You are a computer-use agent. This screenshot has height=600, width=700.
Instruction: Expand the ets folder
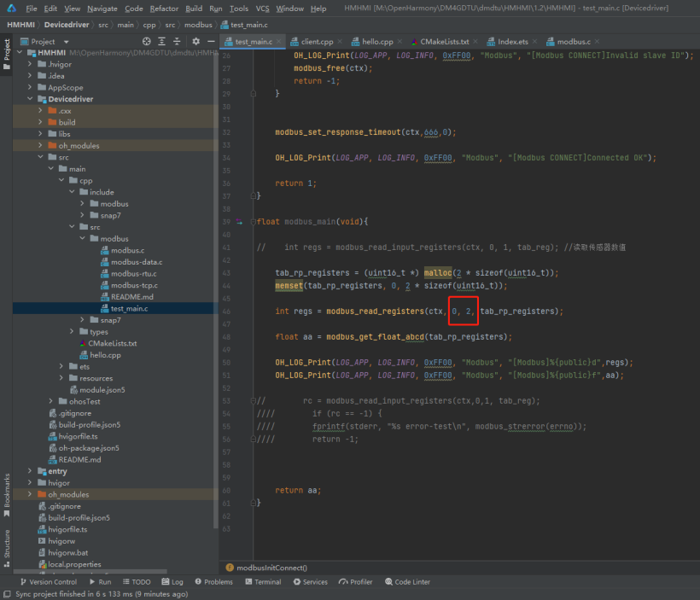pyautogui.click(x=61, y=366)
